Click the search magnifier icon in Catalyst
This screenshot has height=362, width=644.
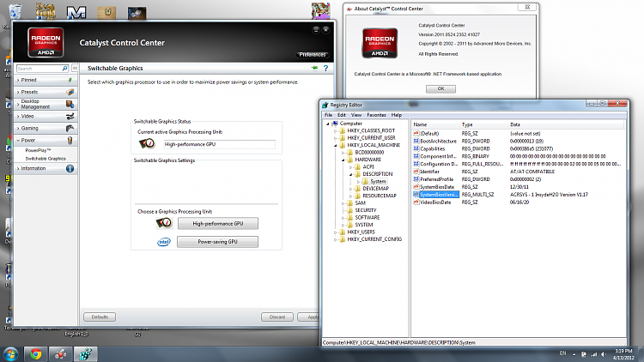point(64,68)
